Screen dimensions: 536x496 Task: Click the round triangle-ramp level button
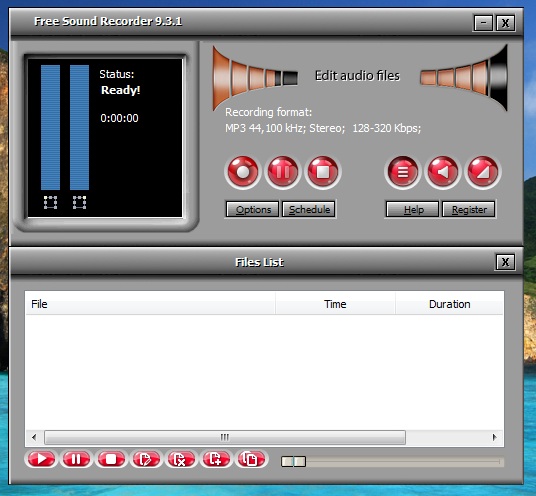483,172
